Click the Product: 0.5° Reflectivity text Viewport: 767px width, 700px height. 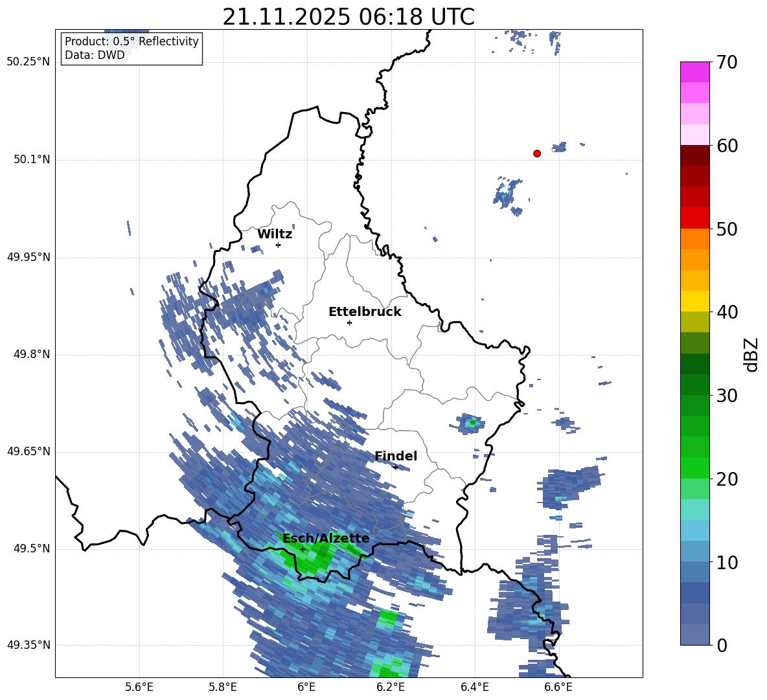132,41
